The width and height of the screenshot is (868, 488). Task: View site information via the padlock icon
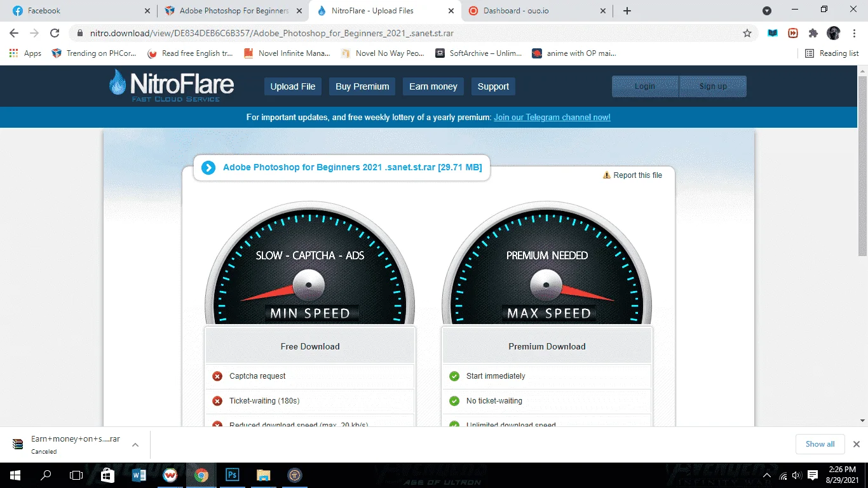click(80, 33)
